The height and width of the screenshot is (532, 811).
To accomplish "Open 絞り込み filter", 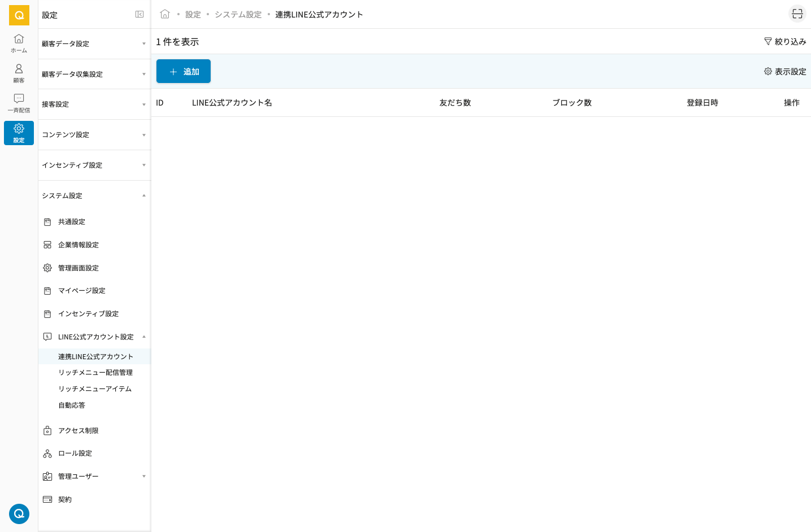I will 785,42.
